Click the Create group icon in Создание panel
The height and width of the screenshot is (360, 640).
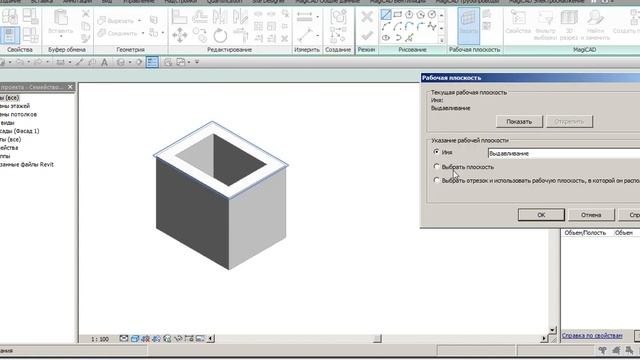click(x=339, y=18)
